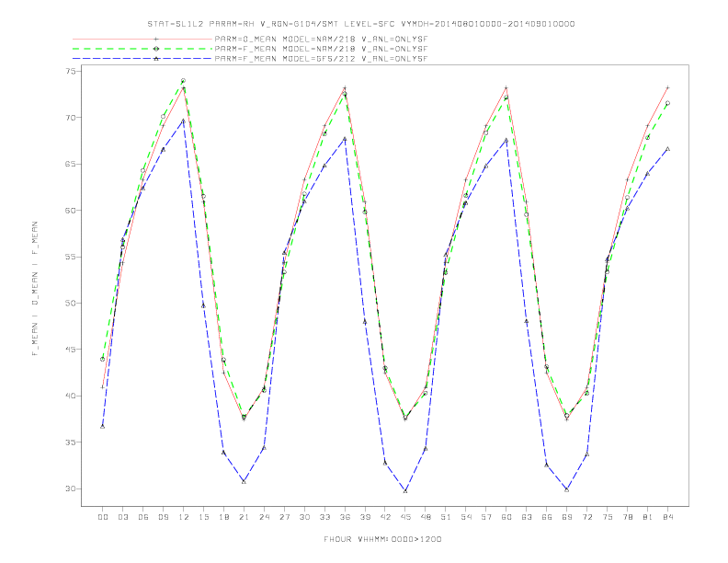This screenshot has height=563, width=728.
Task: Click x-axis forecast hour label 45
Action: [x=405, y=517]
